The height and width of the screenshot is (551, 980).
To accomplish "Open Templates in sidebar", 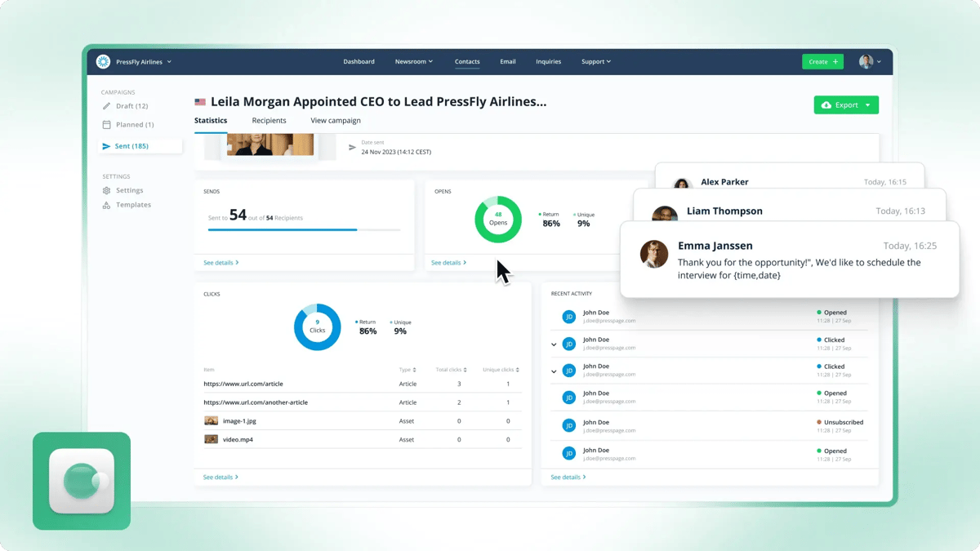I will point(133,205).
